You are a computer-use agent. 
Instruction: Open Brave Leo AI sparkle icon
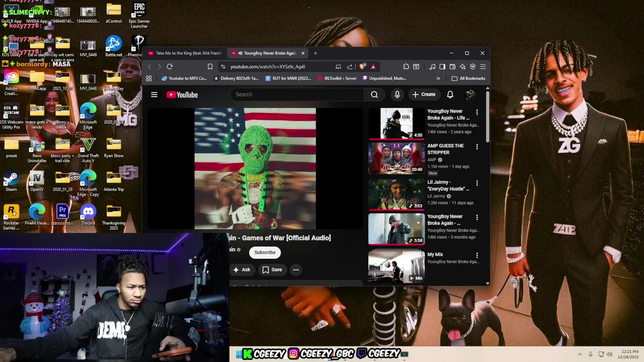click(x=462, y=66)
